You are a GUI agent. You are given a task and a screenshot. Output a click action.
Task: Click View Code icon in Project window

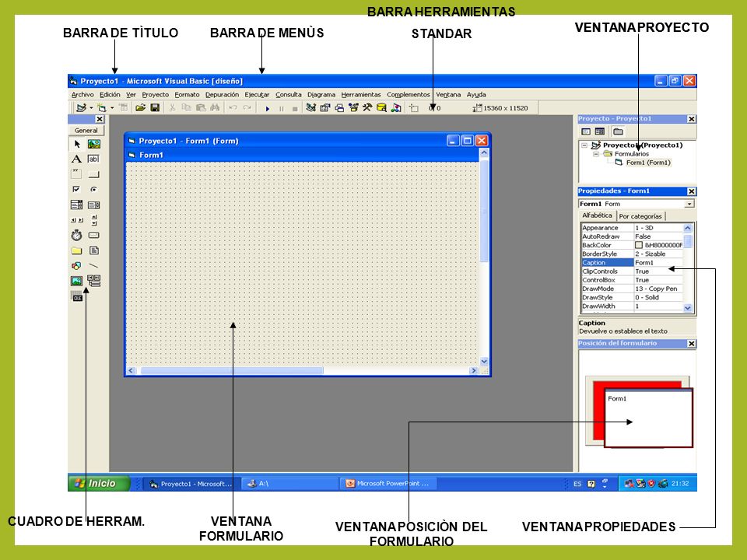point(586,131)
